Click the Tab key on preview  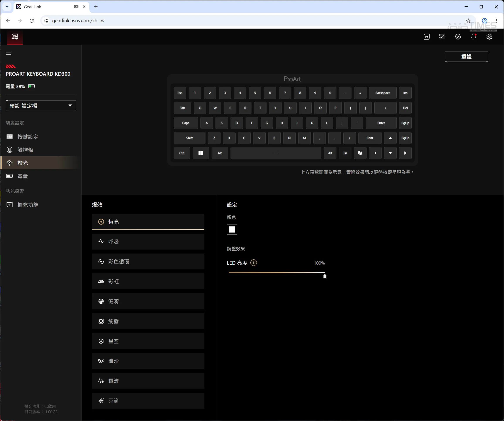[x=182, y=108]
